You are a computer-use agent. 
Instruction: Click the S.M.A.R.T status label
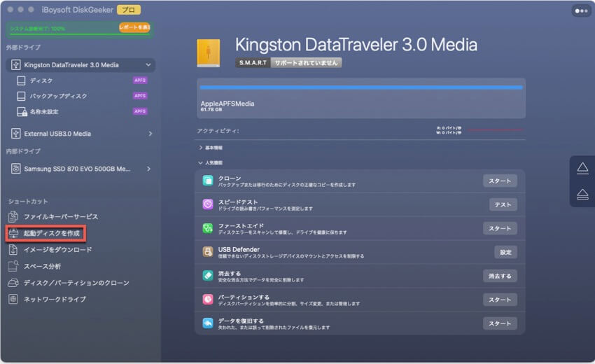point(253,62)
